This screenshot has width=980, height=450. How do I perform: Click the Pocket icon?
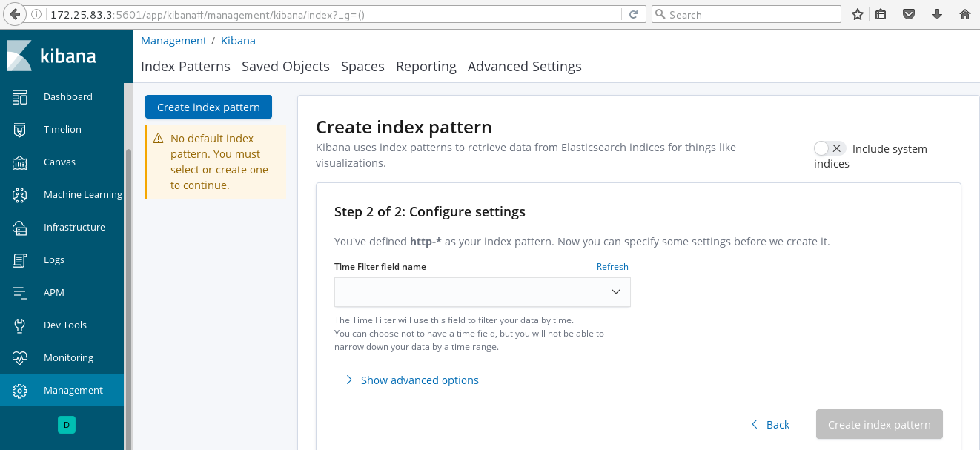[x=909, y=14]
